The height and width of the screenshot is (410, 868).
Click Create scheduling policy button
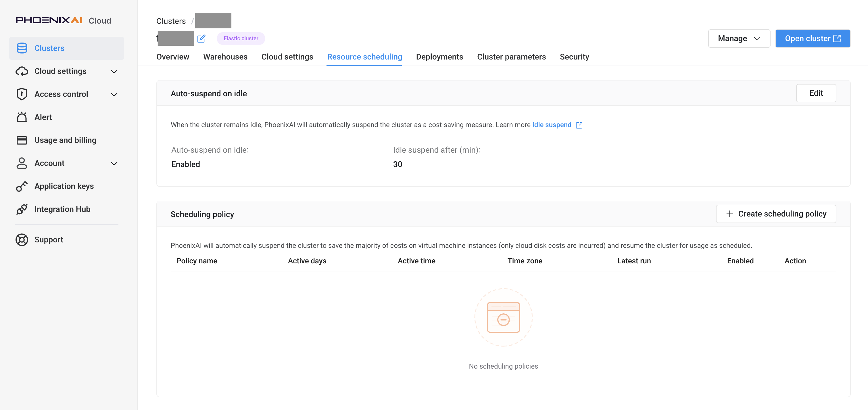pos(776,214)
